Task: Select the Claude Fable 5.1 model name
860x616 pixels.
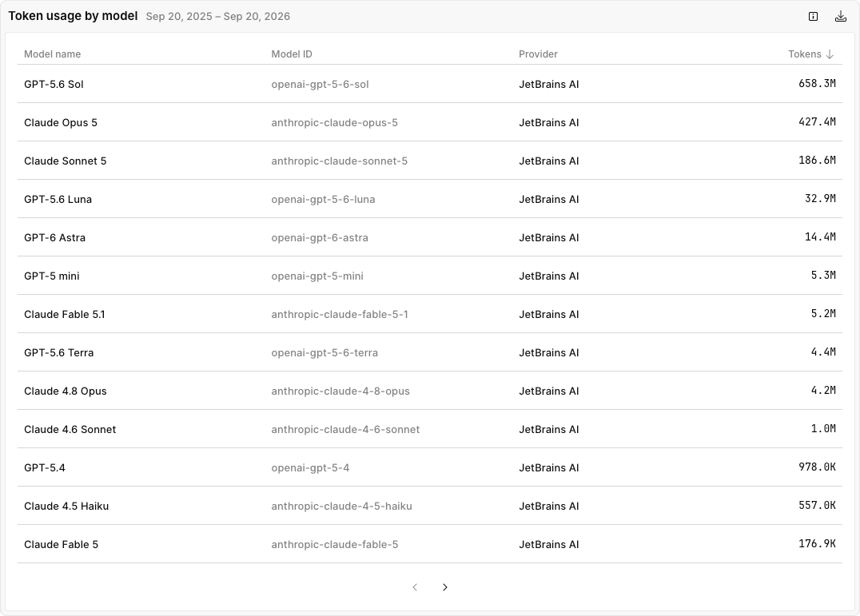Action: 64,315
